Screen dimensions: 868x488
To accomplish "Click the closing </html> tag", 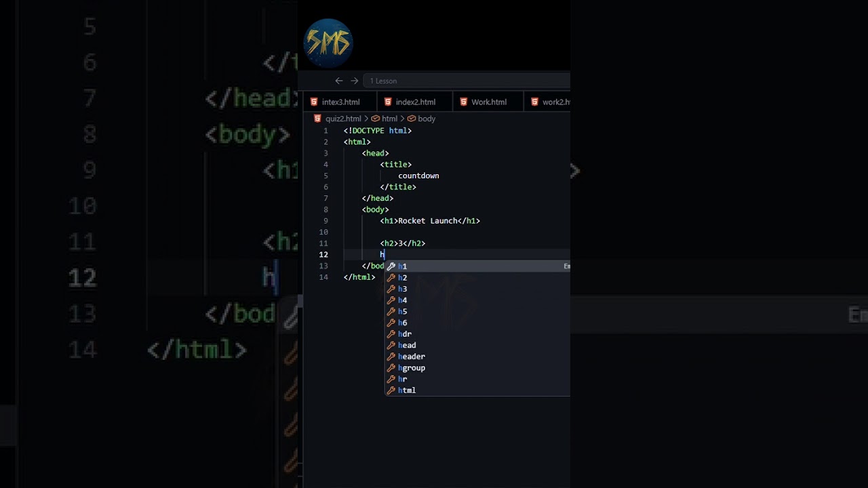I will pyautogui.click(x=359, y=277).
